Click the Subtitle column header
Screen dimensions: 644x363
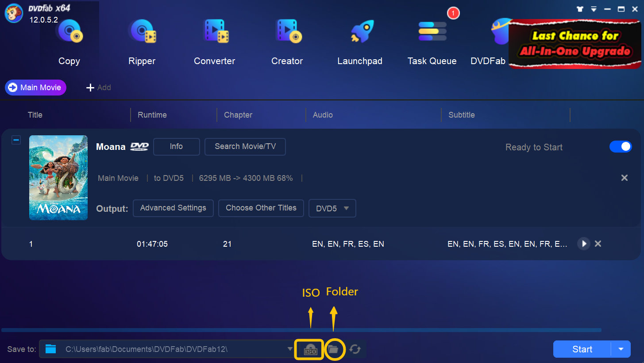pyautogui.click(x=462, y=115)
